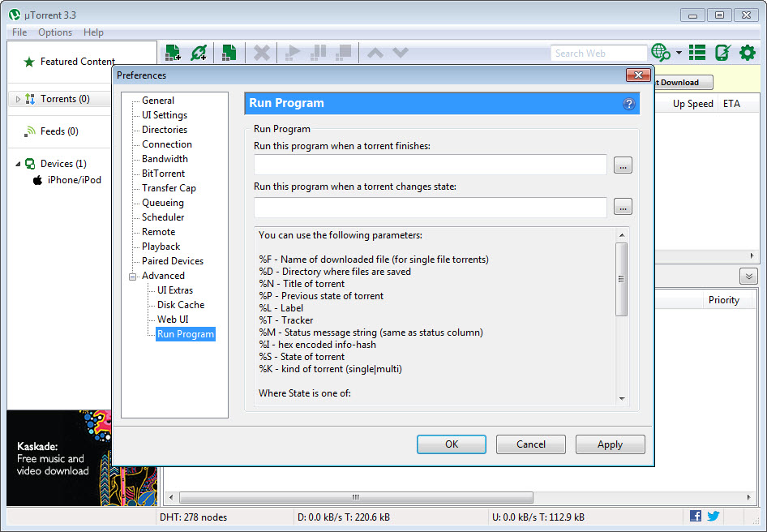Open the Facebook icon in status bar
This screenshot has width=767, height=532.
(x=695, y=516)
